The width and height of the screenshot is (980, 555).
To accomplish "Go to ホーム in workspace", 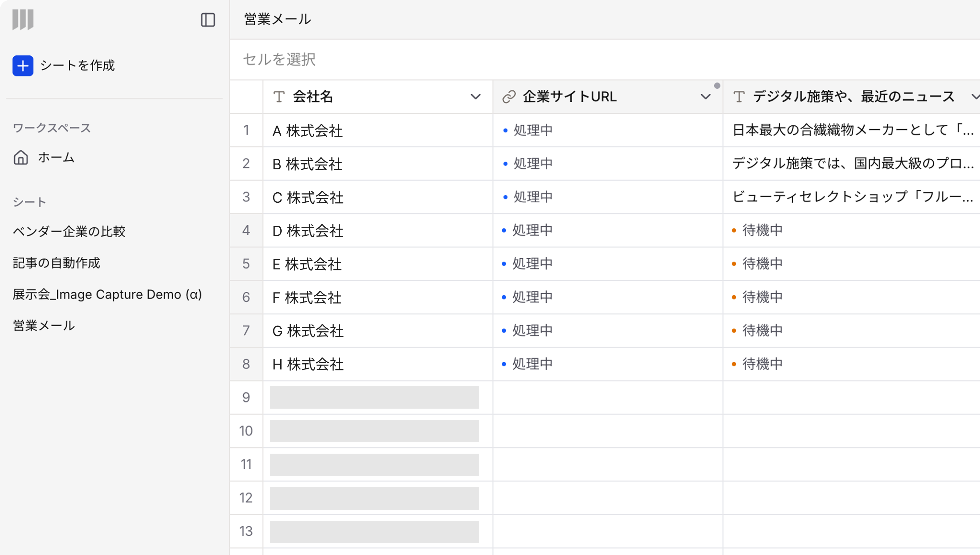I will tap(56, 157).
